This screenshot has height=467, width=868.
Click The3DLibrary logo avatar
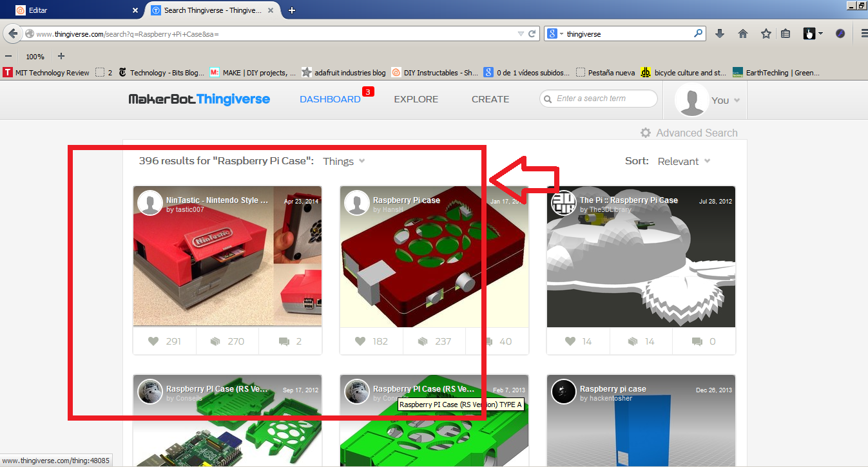(564, 203)
